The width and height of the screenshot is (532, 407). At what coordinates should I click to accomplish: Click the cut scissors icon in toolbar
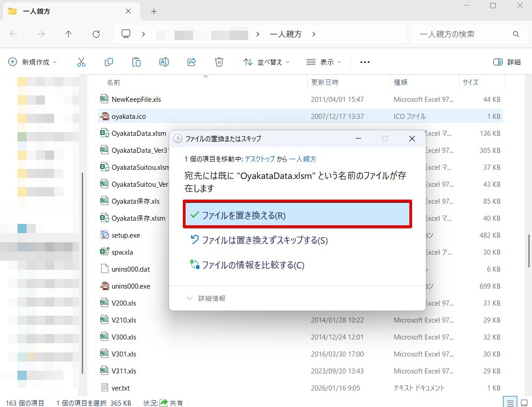pyautogui.click(x=81, y=62)
